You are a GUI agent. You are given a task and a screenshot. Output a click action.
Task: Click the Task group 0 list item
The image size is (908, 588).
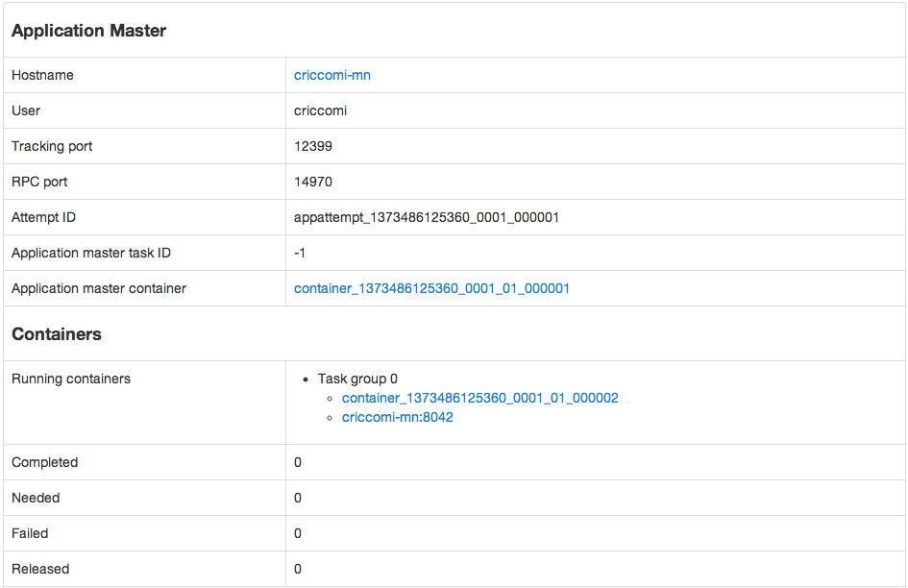point(357,379)
